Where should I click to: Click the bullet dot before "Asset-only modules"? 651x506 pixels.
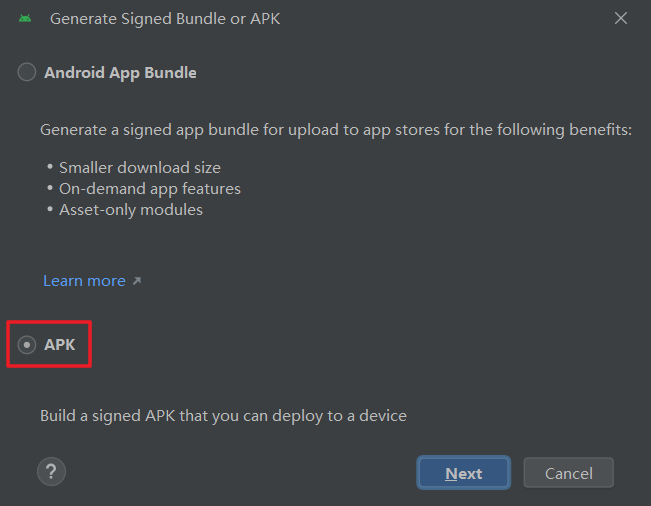51,210
